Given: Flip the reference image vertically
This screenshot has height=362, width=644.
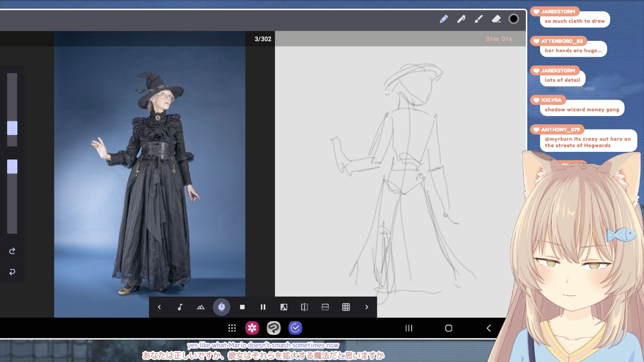Looking at the screenshot, I should 325,307.
